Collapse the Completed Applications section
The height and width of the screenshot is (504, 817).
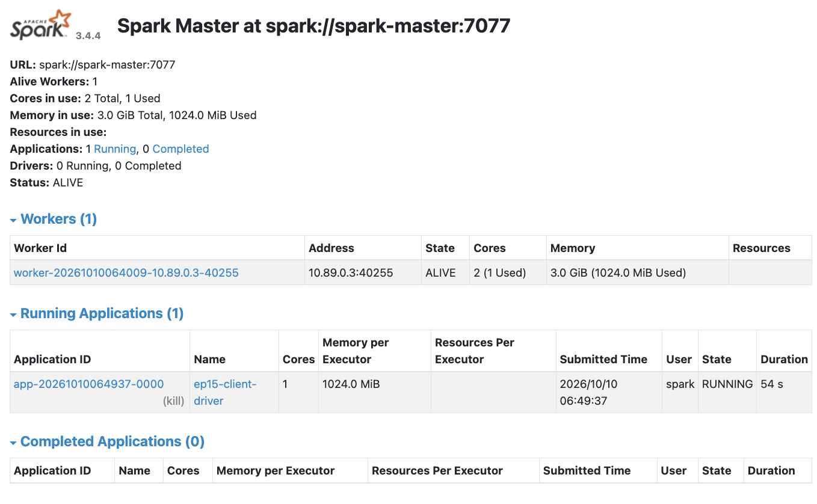(x=107, y=441)
